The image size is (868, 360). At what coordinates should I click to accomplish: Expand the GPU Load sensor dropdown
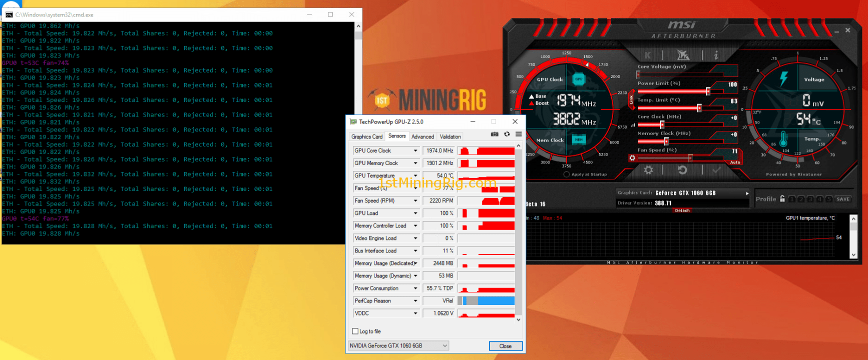click(x=415, y=213)
